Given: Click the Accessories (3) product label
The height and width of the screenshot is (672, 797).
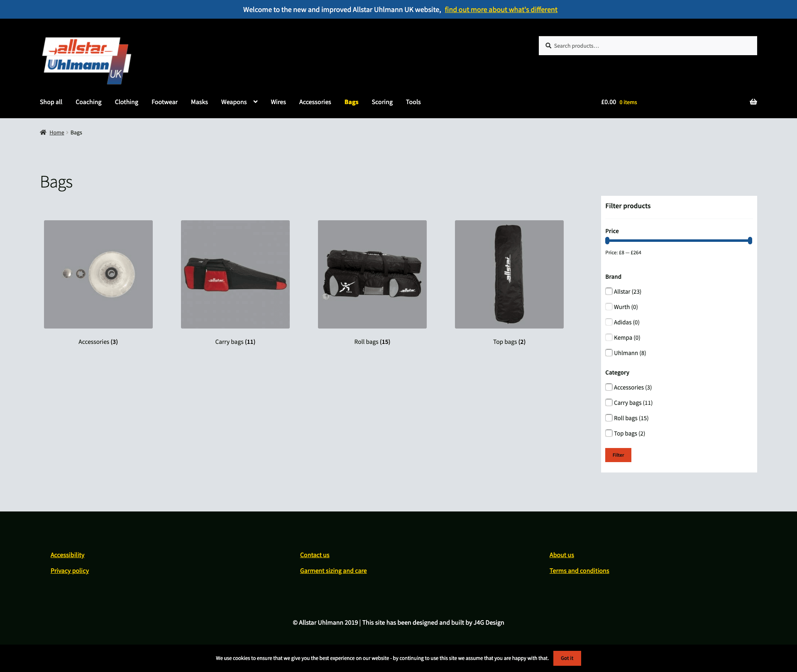Looking at the screenshot, I should (98, 342).
